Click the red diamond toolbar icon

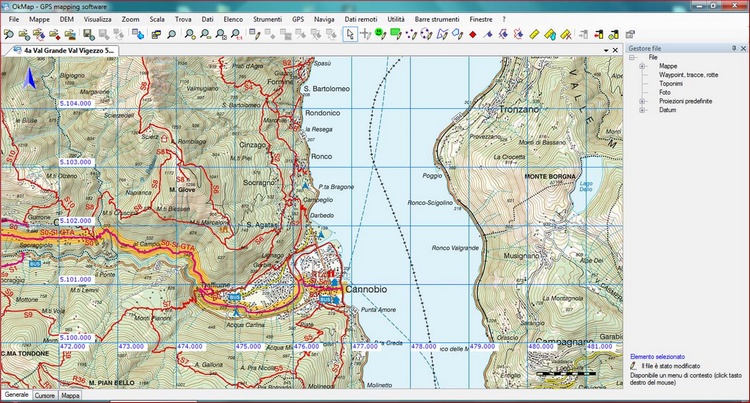471,34
